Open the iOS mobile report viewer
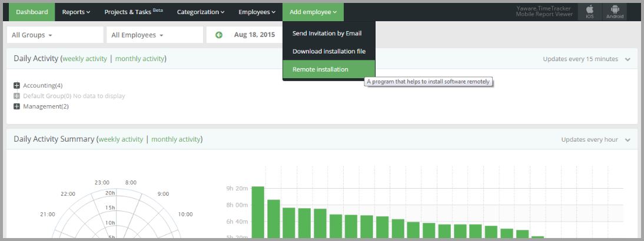The height and width of the screenshot is (241, 644). pyautogui.click(x=590, y=12)
